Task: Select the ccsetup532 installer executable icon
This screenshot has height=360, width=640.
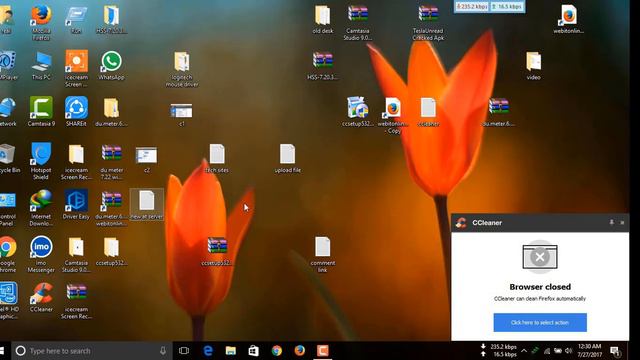Action: pos(358,111)
